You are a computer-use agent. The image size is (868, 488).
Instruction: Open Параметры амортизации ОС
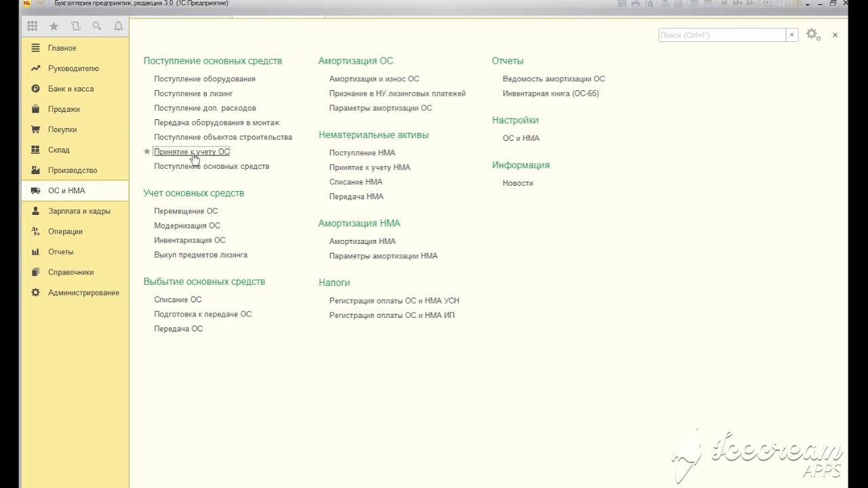coord(380,108)
